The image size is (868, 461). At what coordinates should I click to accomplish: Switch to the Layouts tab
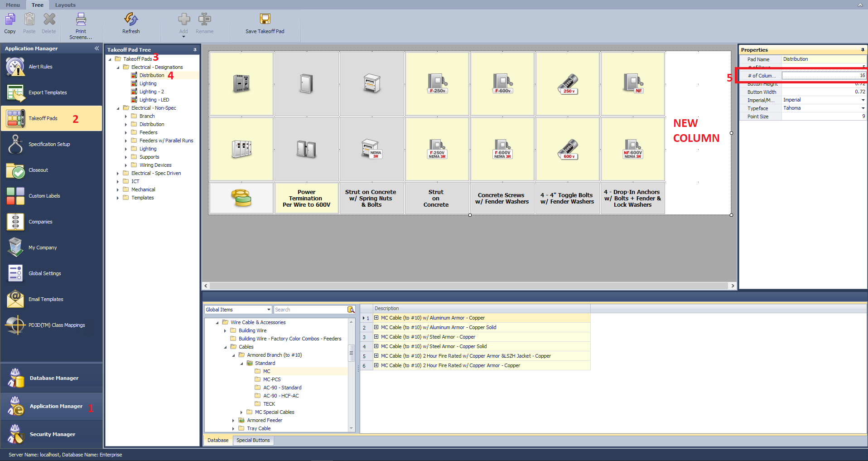tap(65, 5)
